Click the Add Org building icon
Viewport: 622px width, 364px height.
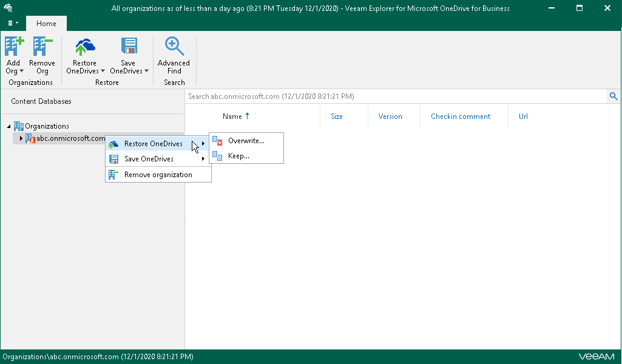point(14,46)
